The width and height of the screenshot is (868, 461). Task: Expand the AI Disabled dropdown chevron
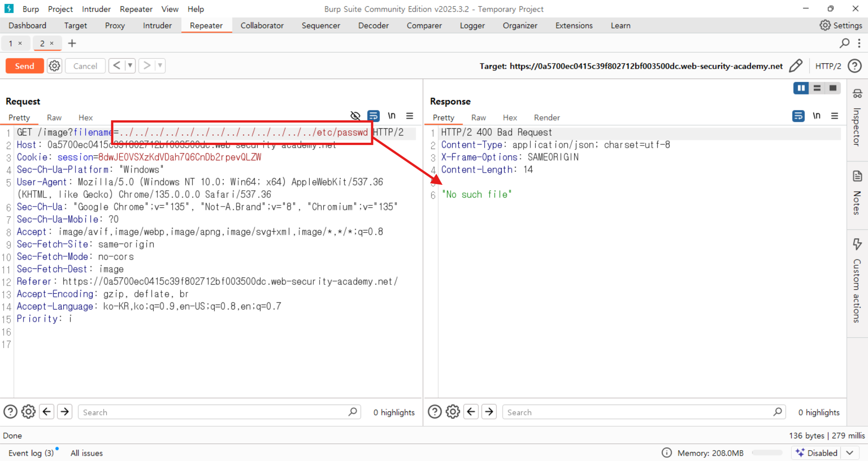tap(850, 453)
